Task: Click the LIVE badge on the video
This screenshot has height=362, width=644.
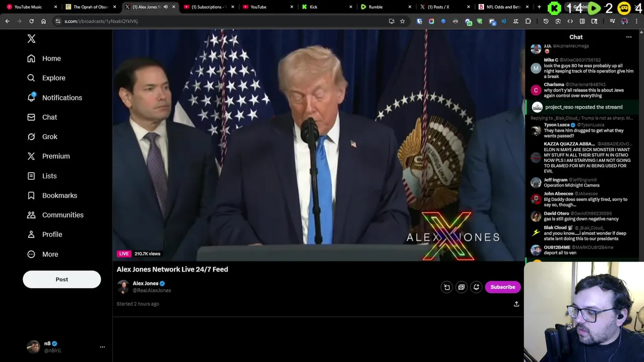Action: point(124,254)
